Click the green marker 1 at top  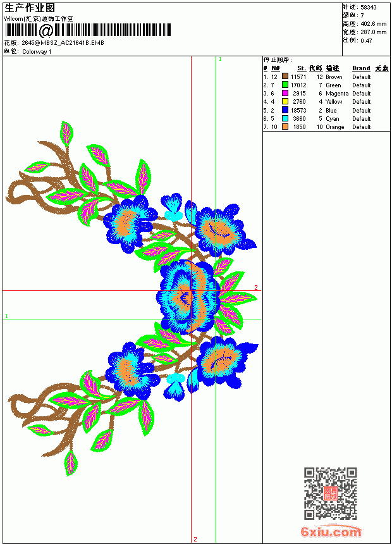click(x=220, y=59)
